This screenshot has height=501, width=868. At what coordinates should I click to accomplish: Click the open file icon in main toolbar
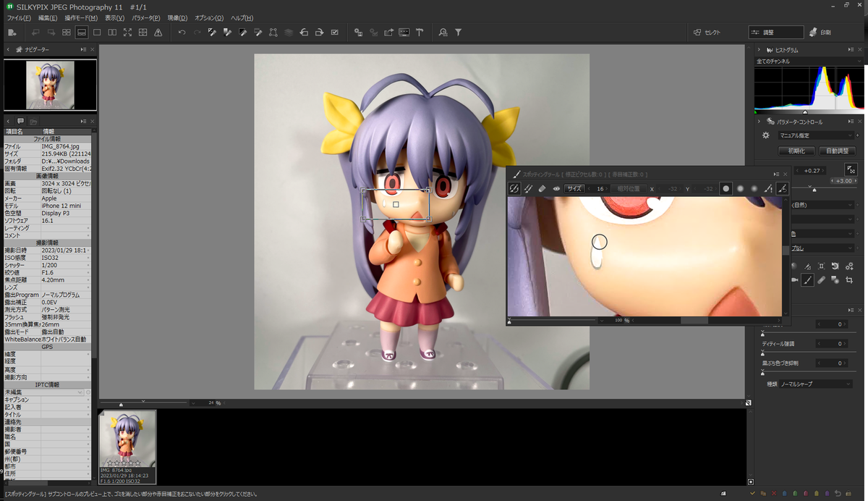pos(12,32)
